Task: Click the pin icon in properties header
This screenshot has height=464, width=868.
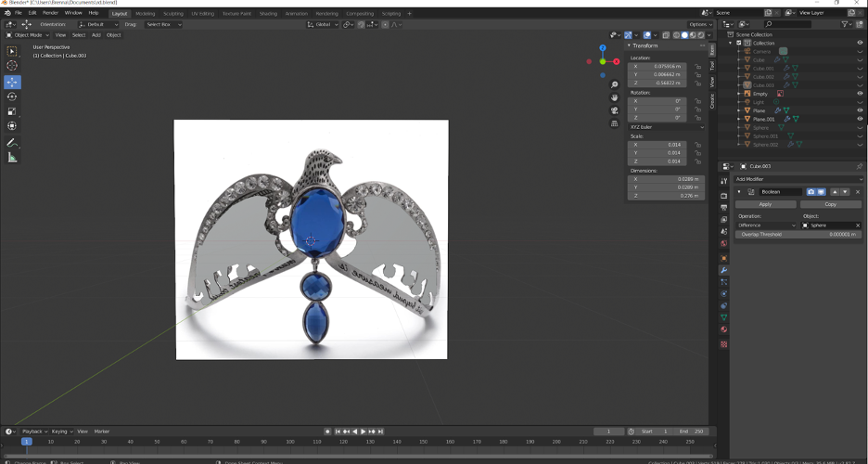Action: pos(859,166)
